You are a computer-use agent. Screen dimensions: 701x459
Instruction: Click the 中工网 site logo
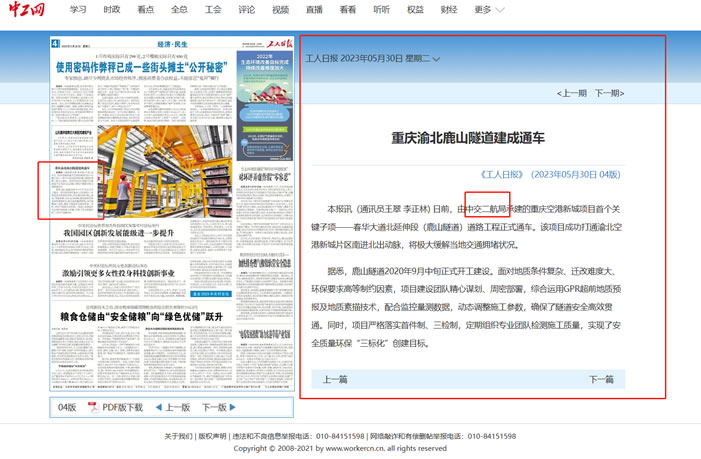[x=27, y=11]
